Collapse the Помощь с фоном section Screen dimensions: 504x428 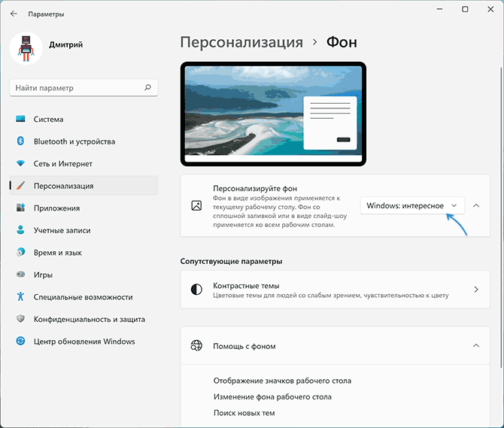(x=476, y=346)
